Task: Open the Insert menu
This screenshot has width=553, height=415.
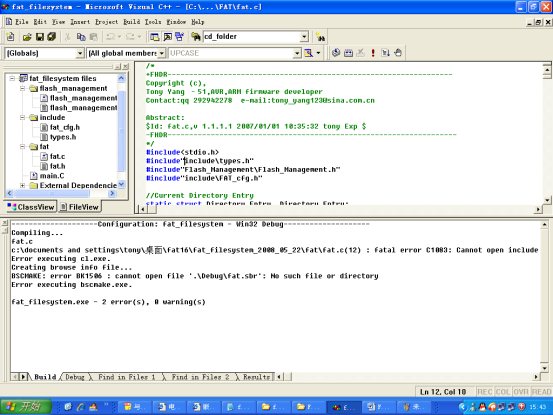Action: (x=80, y=22)
